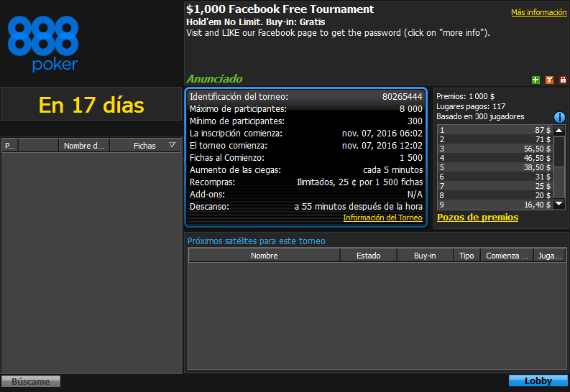570x392 pixels.
Task: Sort by Nombre d... column header
Action: point(84,146)
